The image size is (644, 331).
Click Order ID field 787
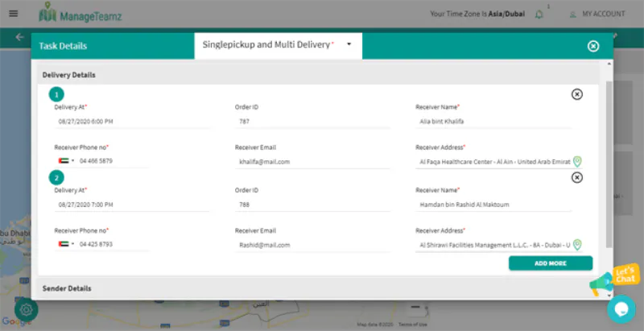tap(312, 122)
